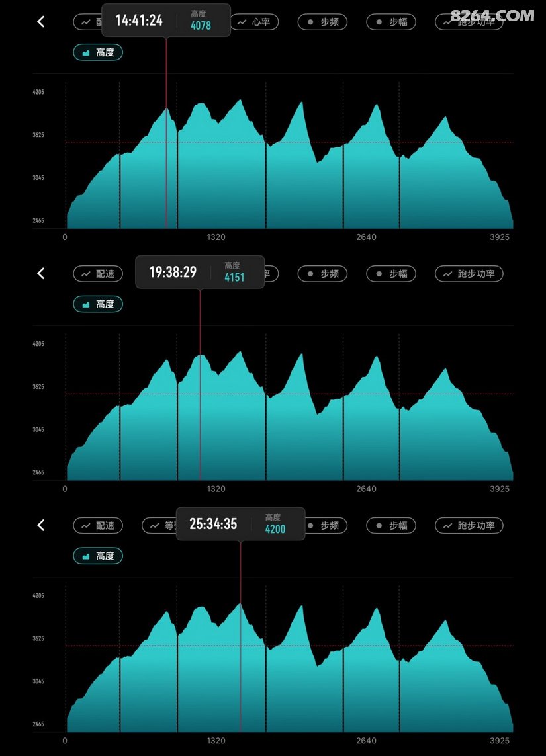Screen dimensions: 546x756
Task: Disable 高度 chip in the 25:34:35 panel
Action: point(98,556)
